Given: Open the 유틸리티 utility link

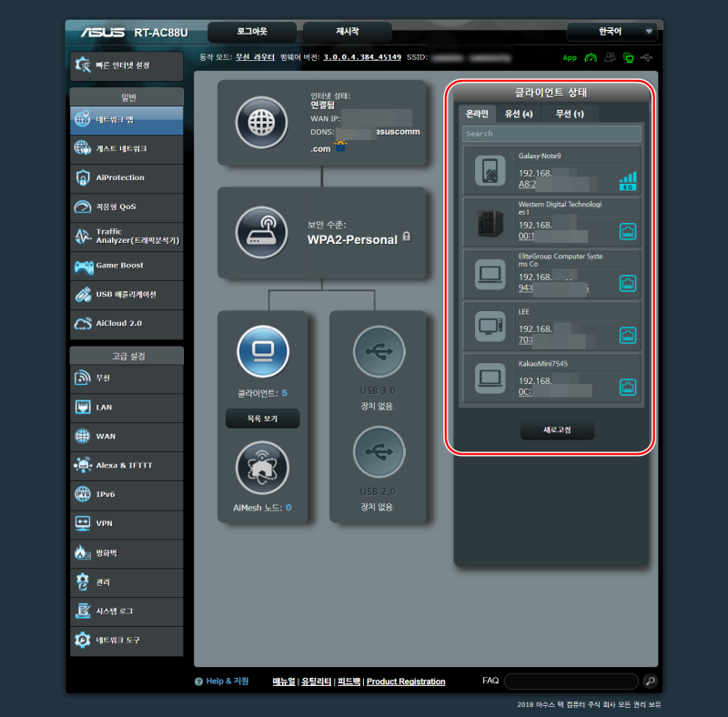Looking at the screenshot, I should [x=316, y=682].
